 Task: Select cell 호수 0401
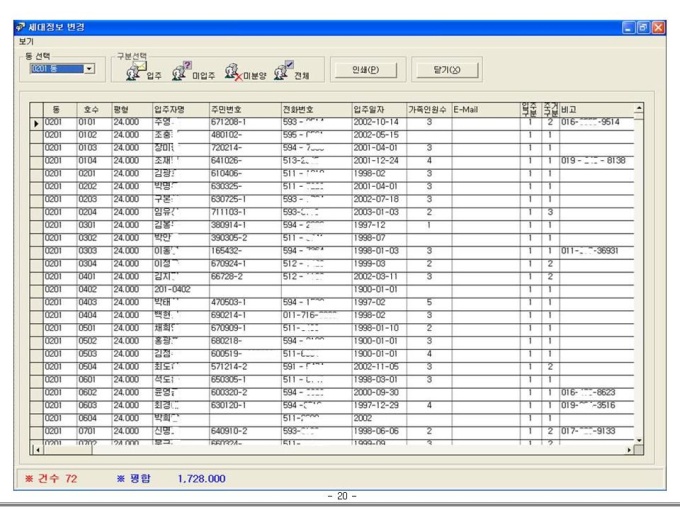95,277
